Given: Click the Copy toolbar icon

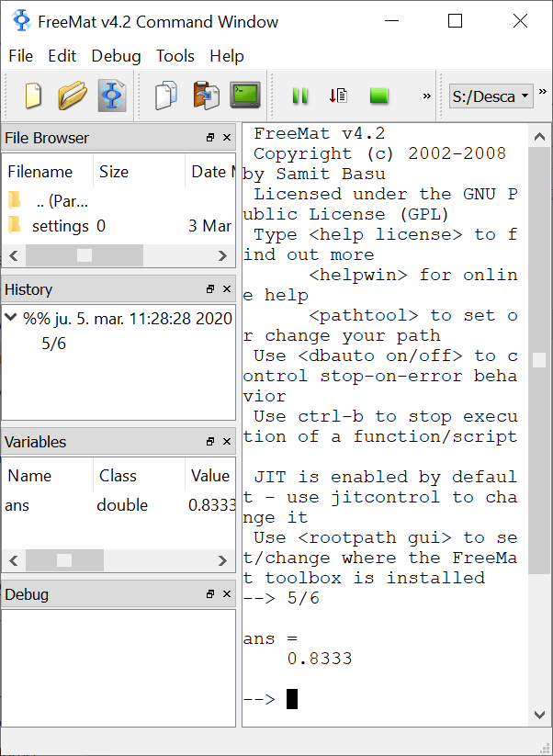Looking at the screenshot, I should [166, 96].
